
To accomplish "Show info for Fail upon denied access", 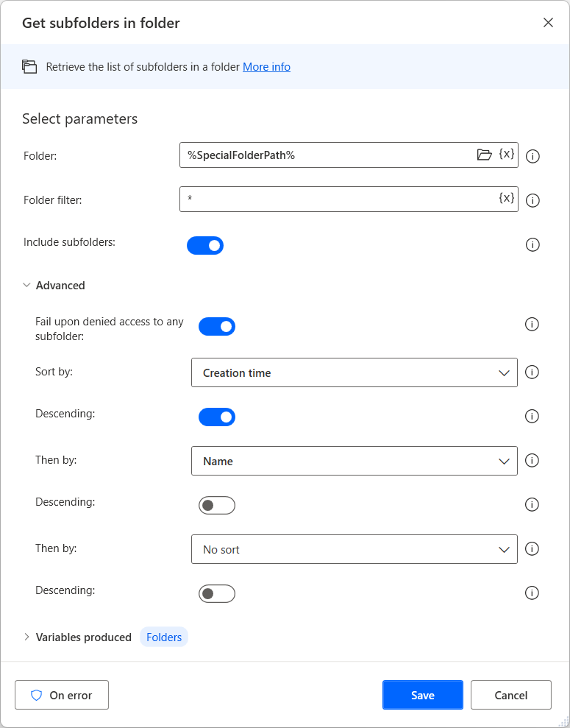I will pyautogui.click(x=532, y=325).
